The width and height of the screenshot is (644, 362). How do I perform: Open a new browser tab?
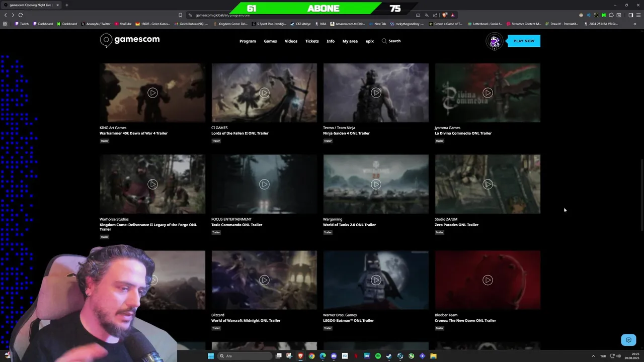66,5
